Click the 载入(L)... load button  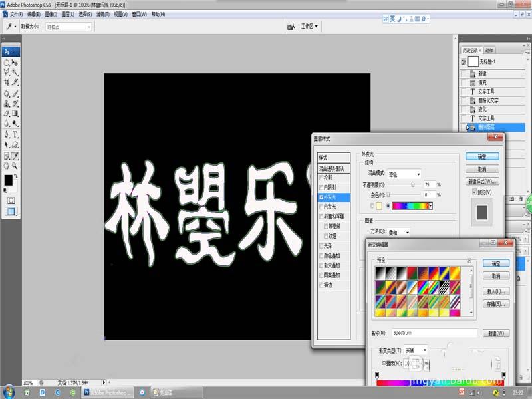click(496, 291)
